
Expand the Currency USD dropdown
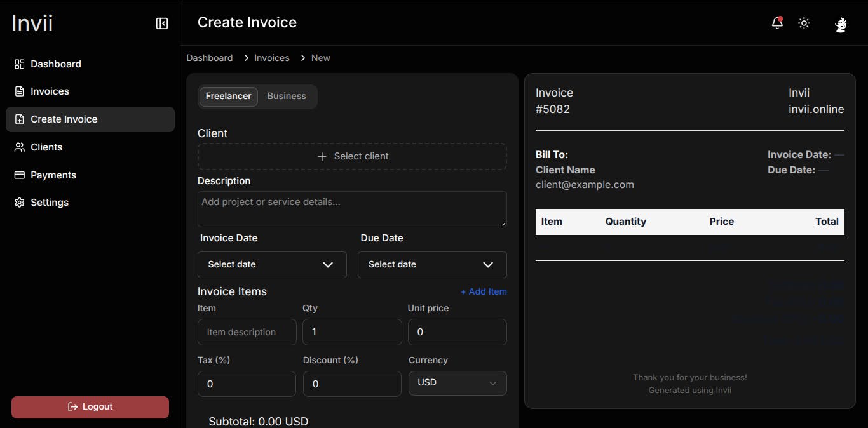click(458, 383)
